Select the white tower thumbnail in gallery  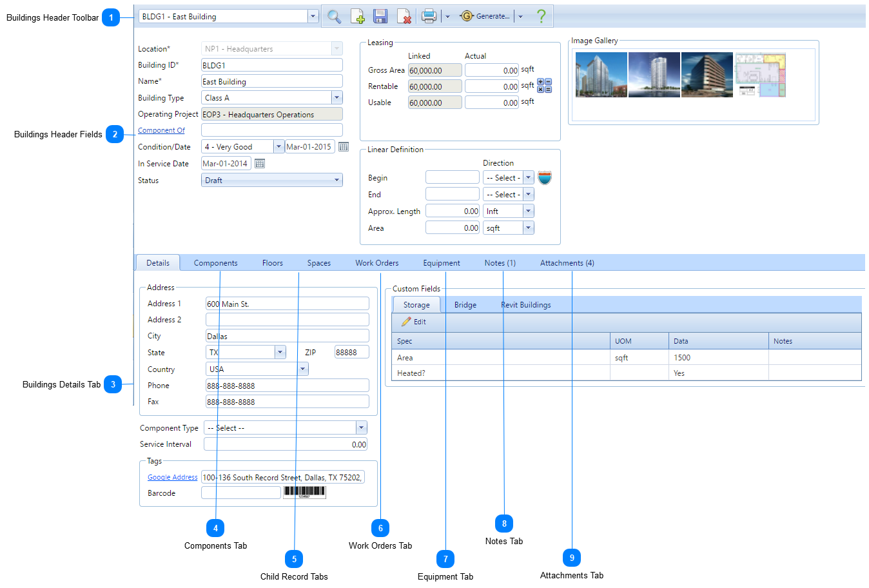pyautogui.click(x=654, y=75)
